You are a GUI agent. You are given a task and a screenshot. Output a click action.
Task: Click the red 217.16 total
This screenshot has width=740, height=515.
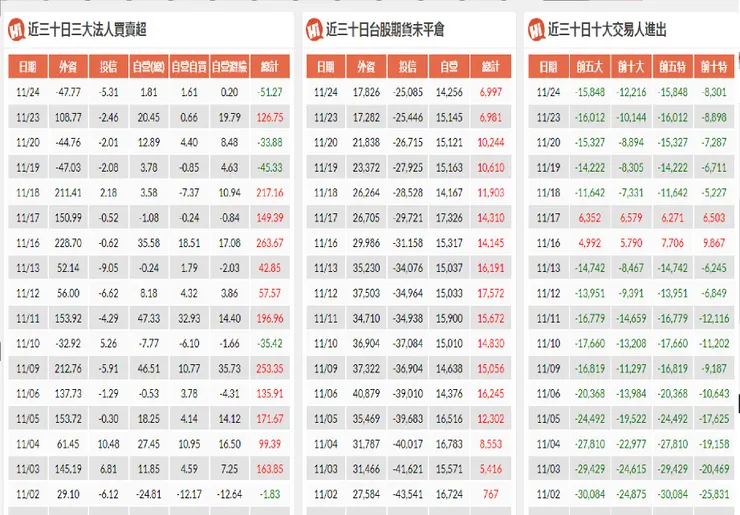pos(270,193)
